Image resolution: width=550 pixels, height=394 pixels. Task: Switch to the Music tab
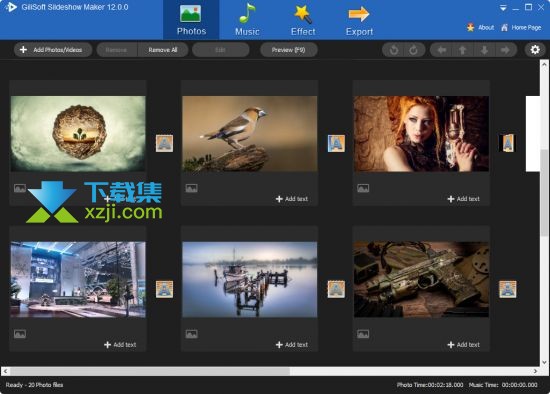point(247,20)
